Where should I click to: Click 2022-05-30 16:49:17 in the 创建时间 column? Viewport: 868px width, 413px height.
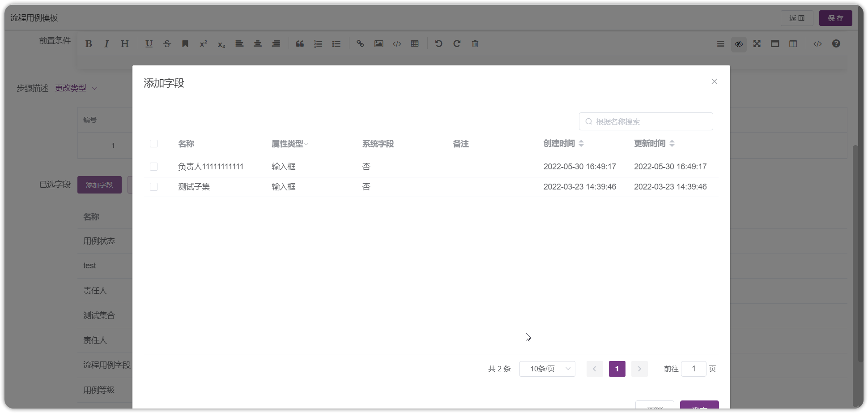(579, 167)
